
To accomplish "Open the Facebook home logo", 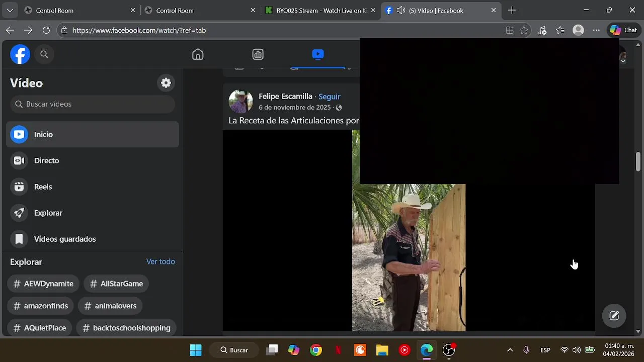I will tap(20, 54).
